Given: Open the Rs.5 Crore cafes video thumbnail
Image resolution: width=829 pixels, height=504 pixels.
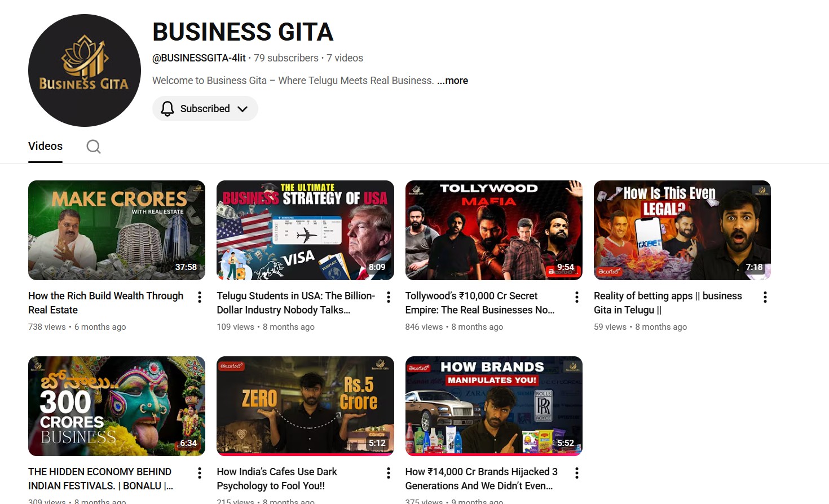Looking at the screenshot, I should [x=305, y=406].
